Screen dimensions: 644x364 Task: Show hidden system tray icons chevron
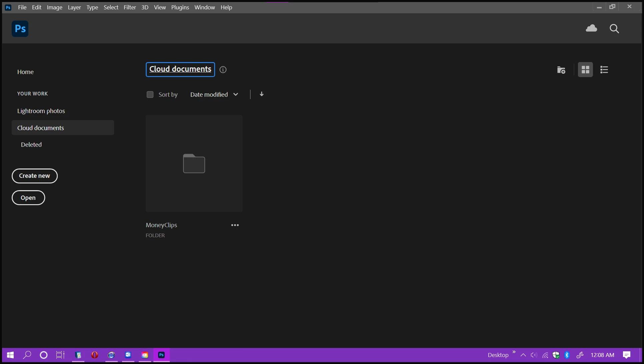click(523, 355)
